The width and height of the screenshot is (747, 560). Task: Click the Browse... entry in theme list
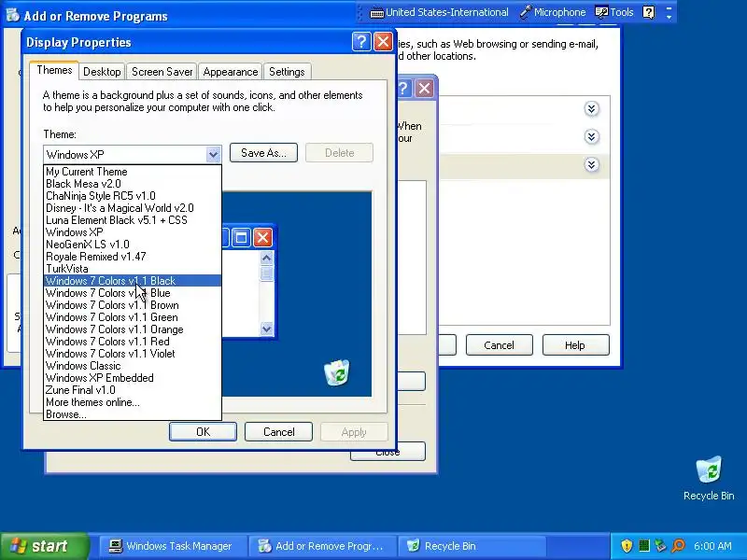133,414
